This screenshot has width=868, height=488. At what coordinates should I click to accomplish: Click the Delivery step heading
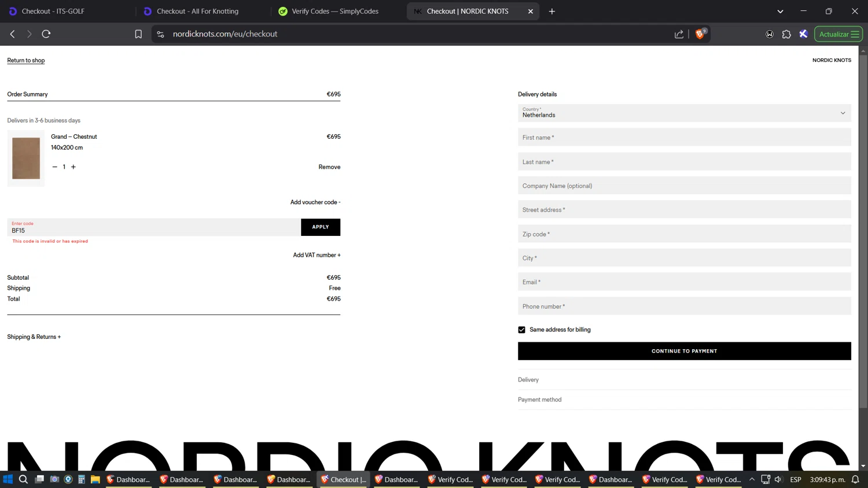click(528, 380)
